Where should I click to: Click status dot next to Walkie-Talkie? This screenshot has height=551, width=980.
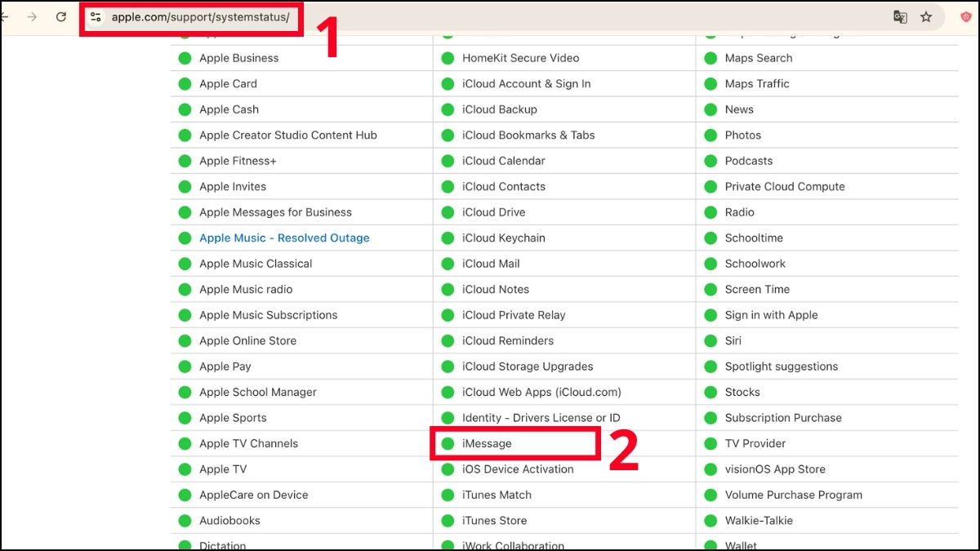[x=710, y=521]
